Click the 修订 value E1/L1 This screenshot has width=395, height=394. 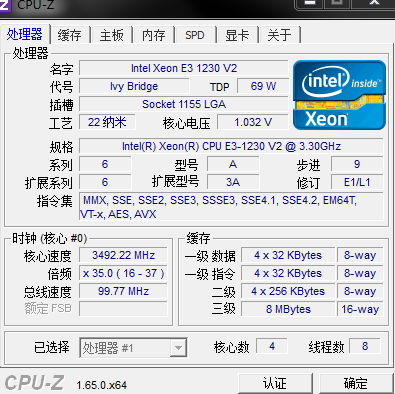[357, 182]
